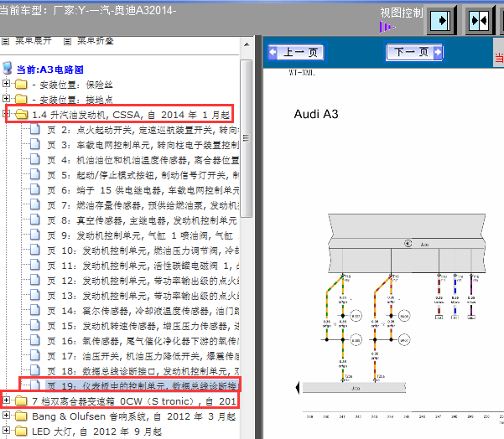Screen dimensions: 504x439
Task: Click the folder icon of Bang & Olufsen
Action: pos(21,416)
